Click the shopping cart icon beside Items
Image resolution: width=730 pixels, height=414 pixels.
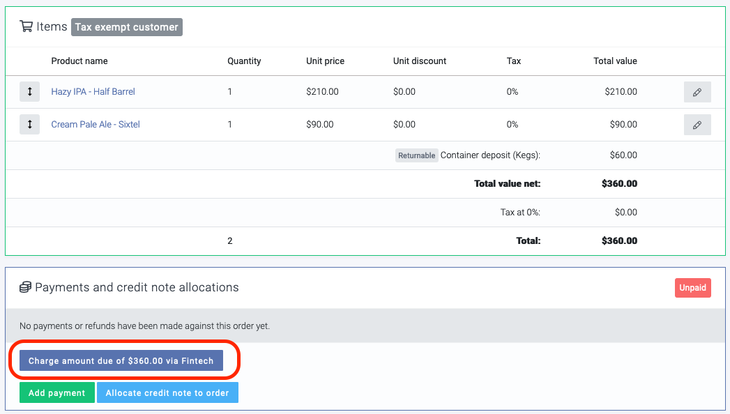click(26, 27)
